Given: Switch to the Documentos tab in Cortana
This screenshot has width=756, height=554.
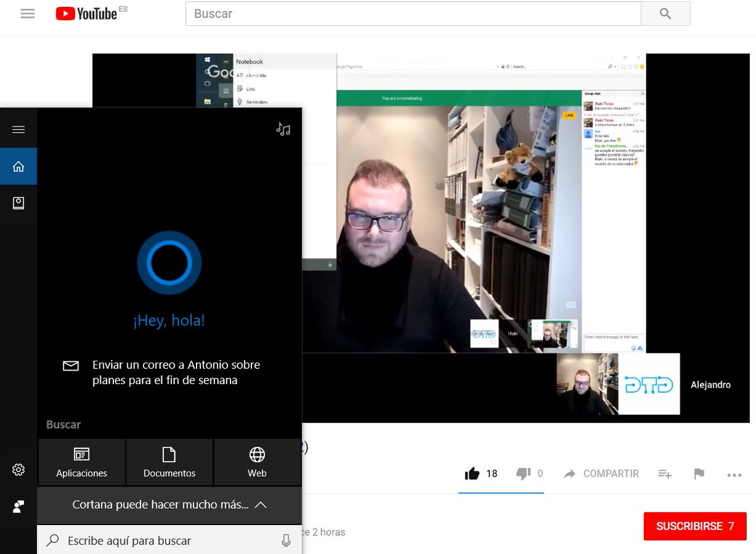Looking at the screenshot, I should click(169, 461).
